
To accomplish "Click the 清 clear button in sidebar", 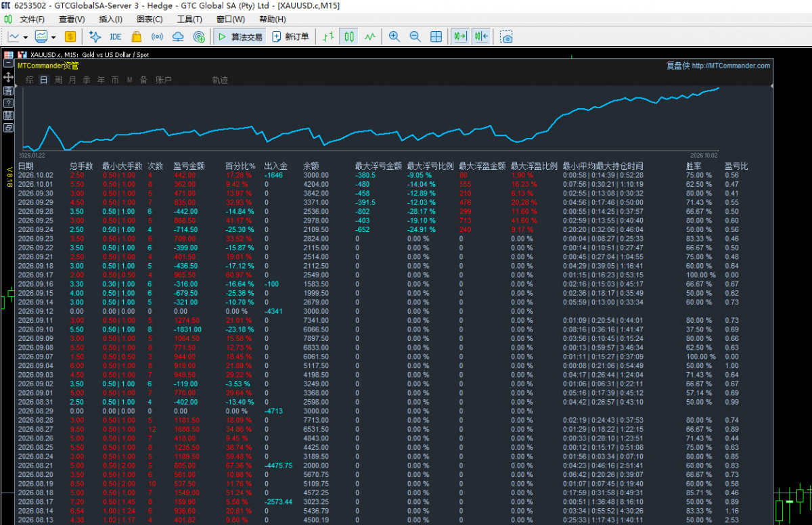I will (x=8, y=90).
